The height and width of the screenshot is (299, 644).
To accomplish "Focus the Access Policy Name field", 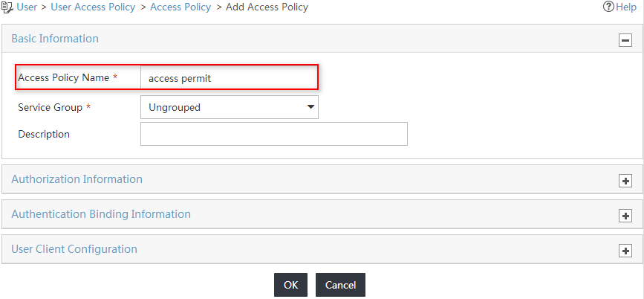I will pos(230,77).
